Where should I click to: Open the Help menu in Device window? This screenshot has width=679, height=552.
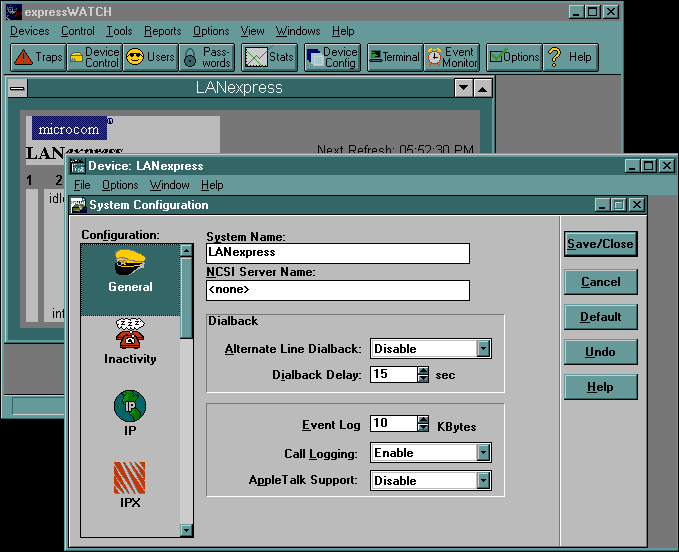point(212,185)
